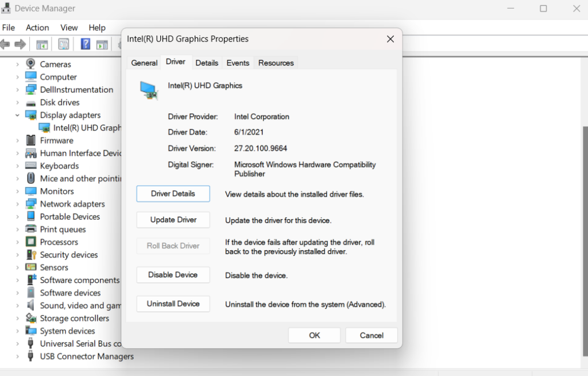The image size is (588, 376).
Task: Open the Action menu
Action: click(x=37, y=27)
